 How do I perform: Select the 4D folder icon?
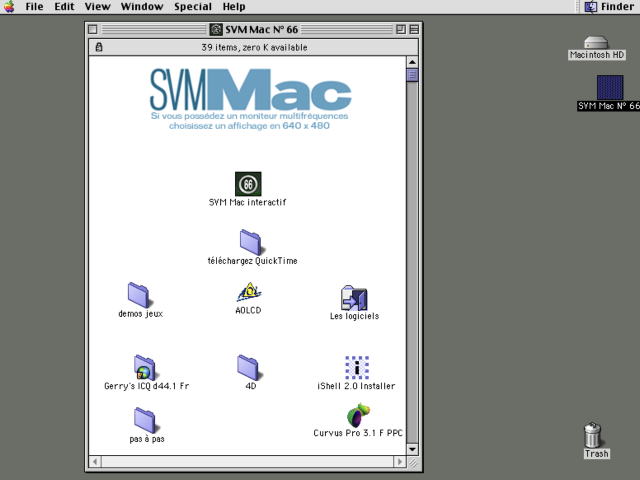coord(248,367)
